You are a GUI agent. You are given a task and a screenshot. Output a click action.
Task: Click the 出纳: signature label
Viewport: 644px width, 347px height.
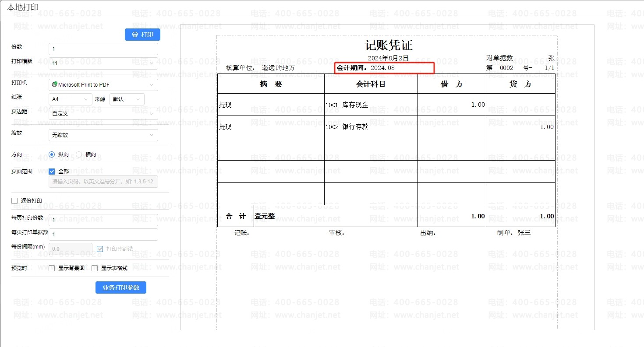(x=428, y=233)
